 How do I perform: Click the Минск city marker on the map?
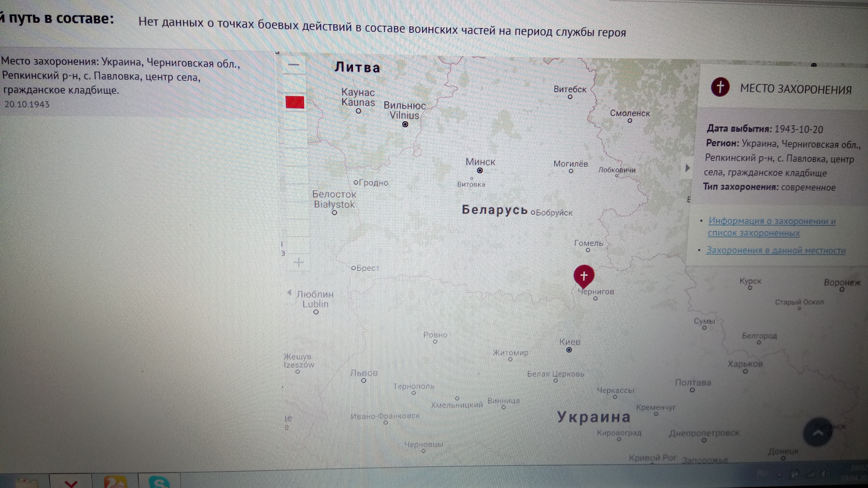480,171
